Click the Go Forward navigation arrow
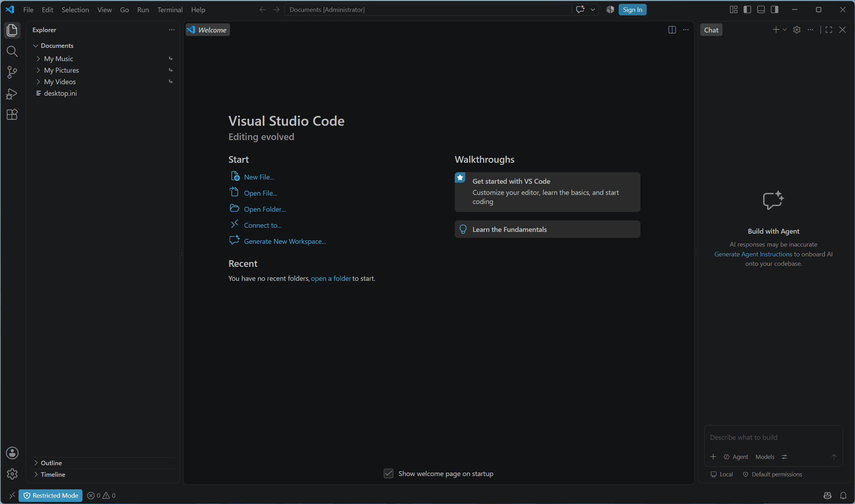 point(276,10)
